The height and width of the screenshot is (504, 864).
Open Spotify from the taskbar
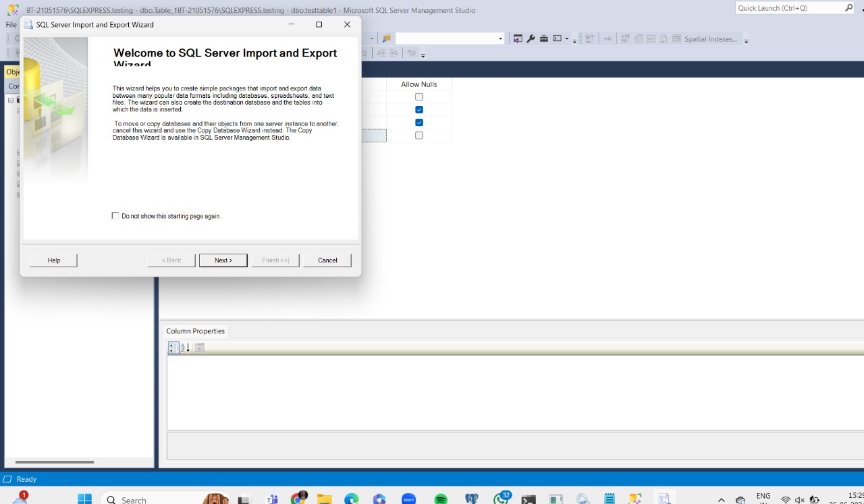[441, 499]
